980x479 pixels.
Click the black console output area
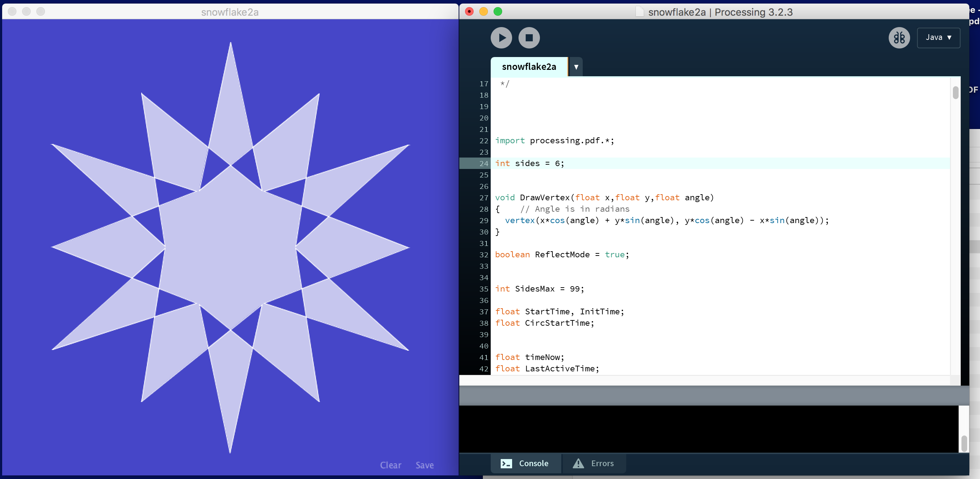click(708, 429)
